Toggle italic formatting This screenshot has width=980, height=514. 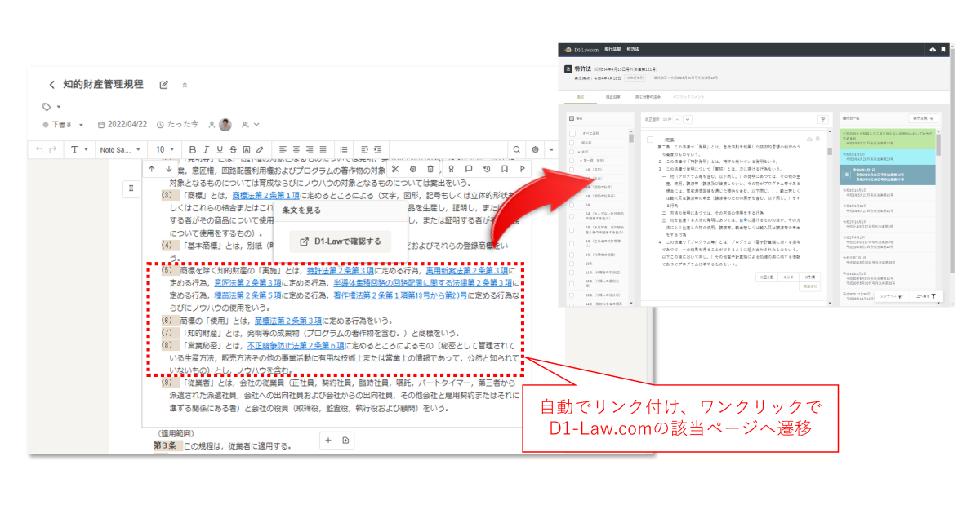pos(207,150)
